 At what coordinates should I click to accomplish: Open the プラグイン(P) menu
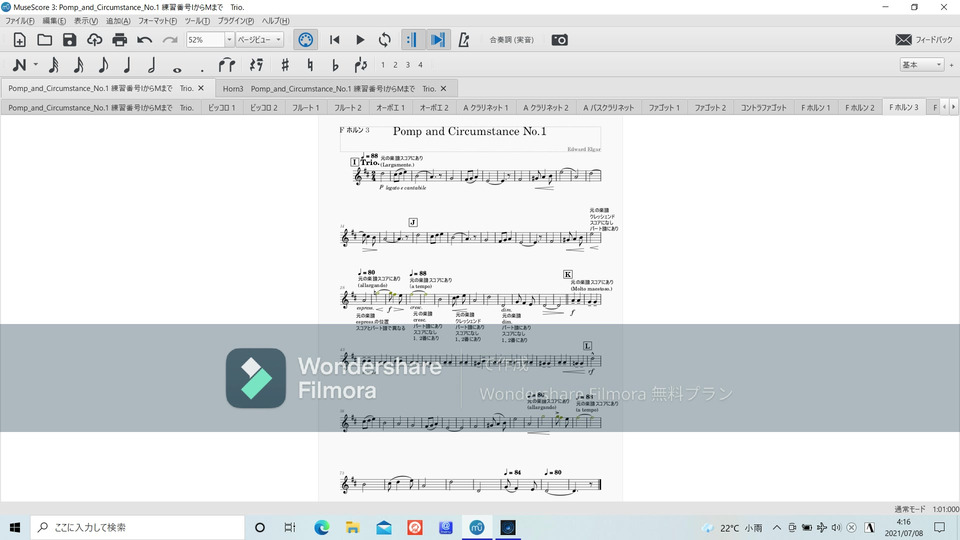pos(236,21)
